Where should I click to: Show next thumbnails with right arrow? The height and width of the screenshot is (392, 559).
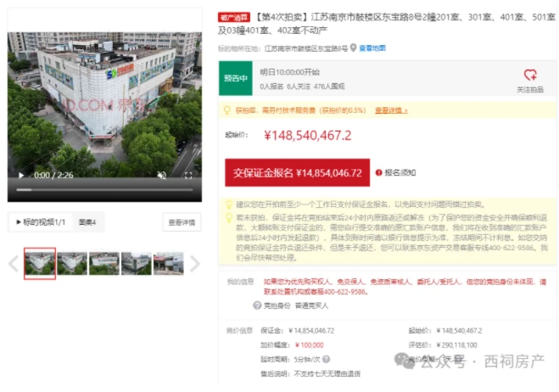(195, 263)
